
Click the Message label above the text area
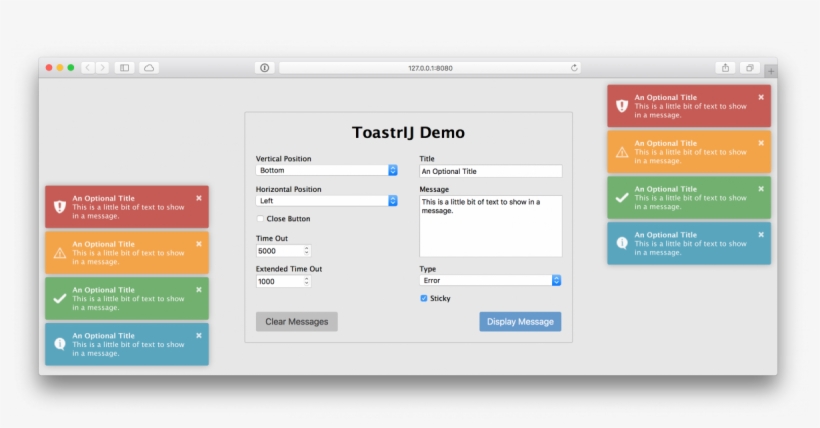pos(434,189)
